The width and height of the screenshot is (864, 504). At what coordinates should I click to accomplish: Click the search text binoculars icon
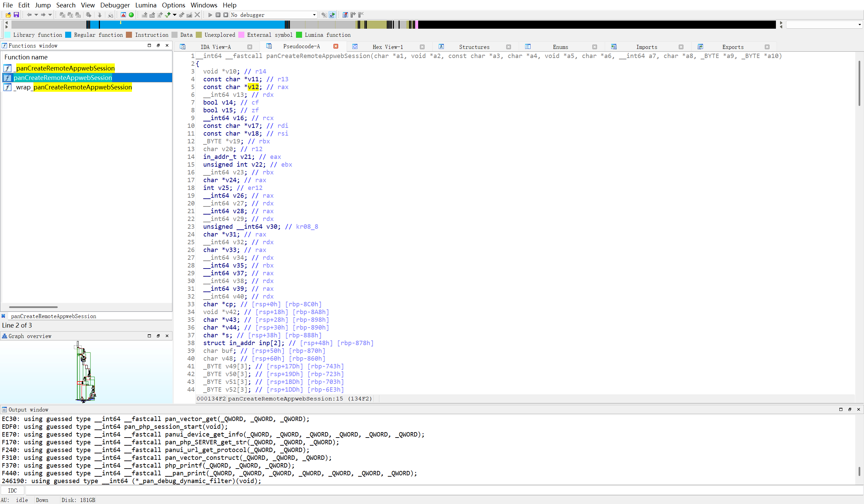[x=70, y=15]
